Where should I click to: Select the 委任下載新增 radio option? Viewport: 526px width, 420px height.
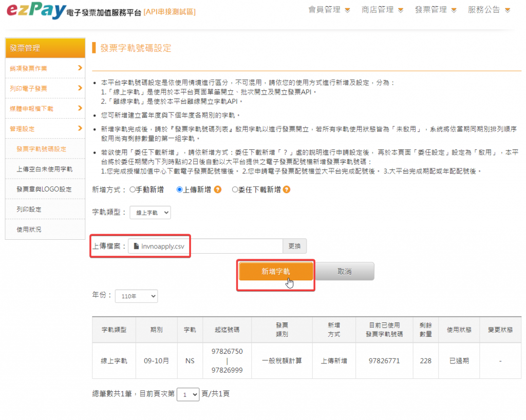pos(235,189)
